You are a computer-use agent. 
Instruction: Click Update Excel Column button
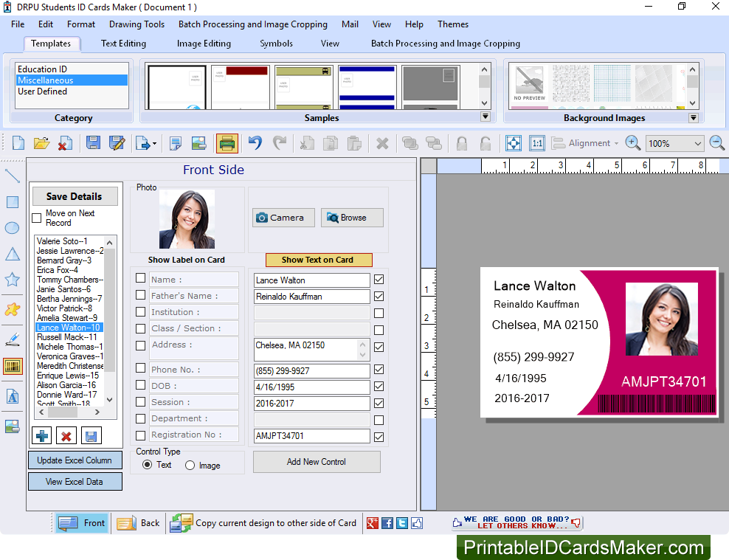75,460
